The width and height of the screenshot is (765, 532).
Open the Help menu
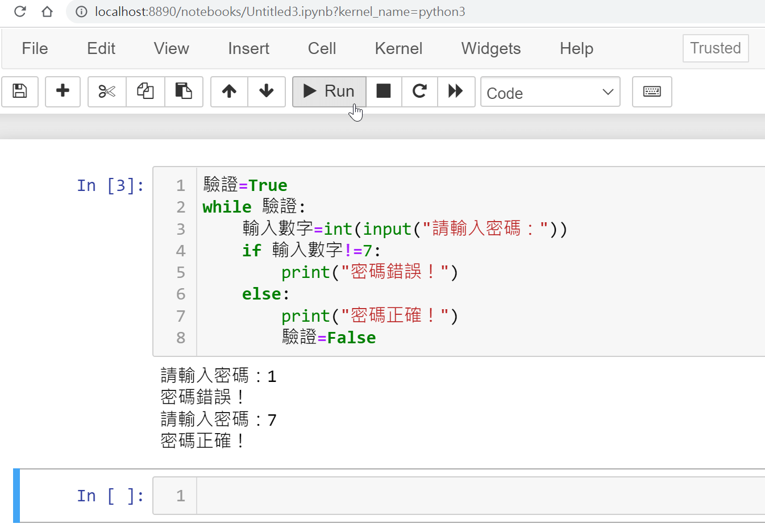pos(576,49)
